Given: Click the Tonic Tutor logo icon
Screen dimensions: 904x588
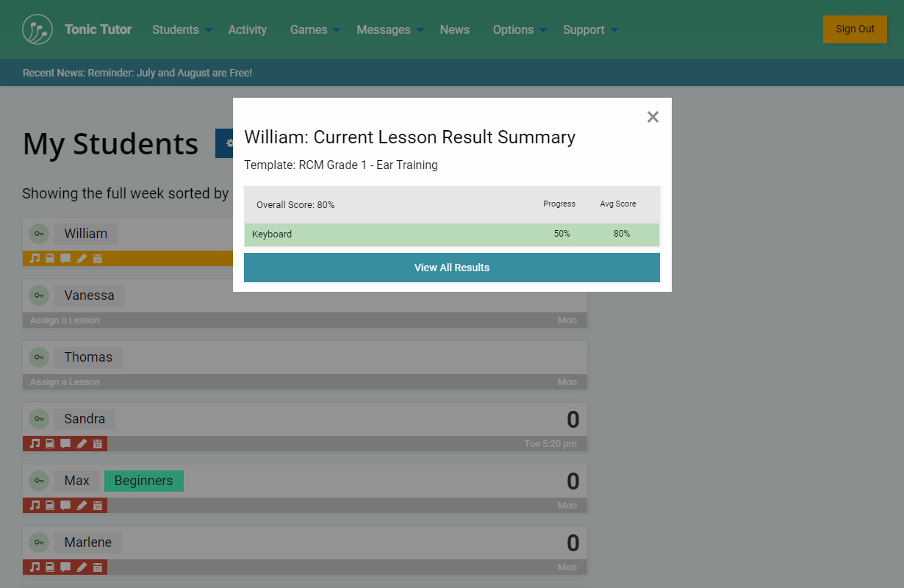Looking at the screenshot, I should 37,29.
